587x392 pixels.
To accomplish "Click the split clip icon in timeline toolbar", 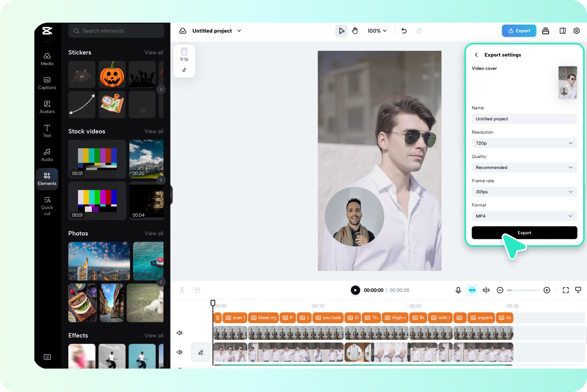I will click(x=486, y=290).
